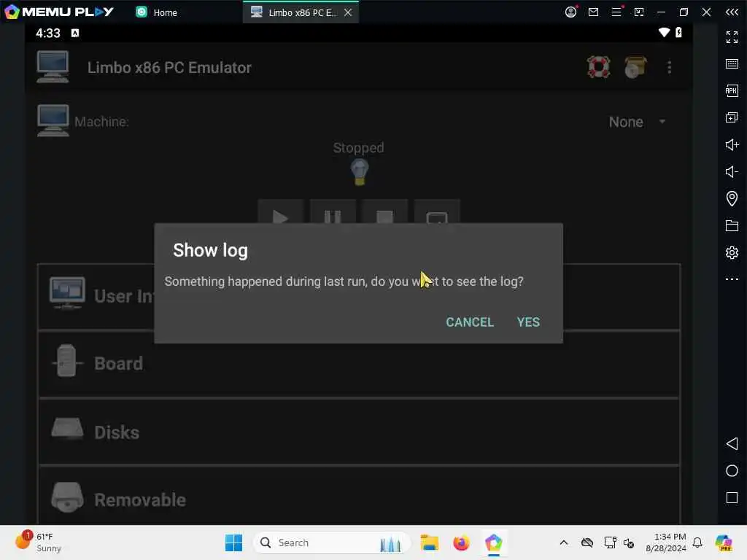Click the taskbar clock showing 1:34 PM
Screen dimensions: 747x560
click(x=666, y=542)
